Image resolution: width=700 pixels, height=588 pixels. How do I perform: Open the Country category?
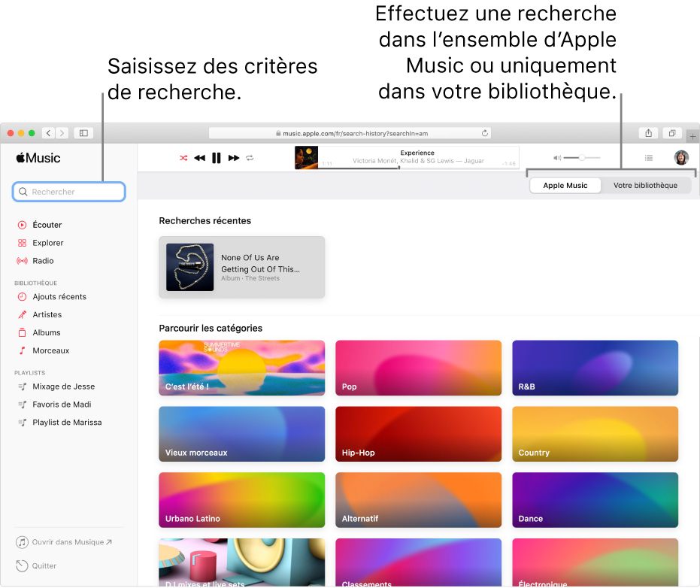tap(595, 434)
